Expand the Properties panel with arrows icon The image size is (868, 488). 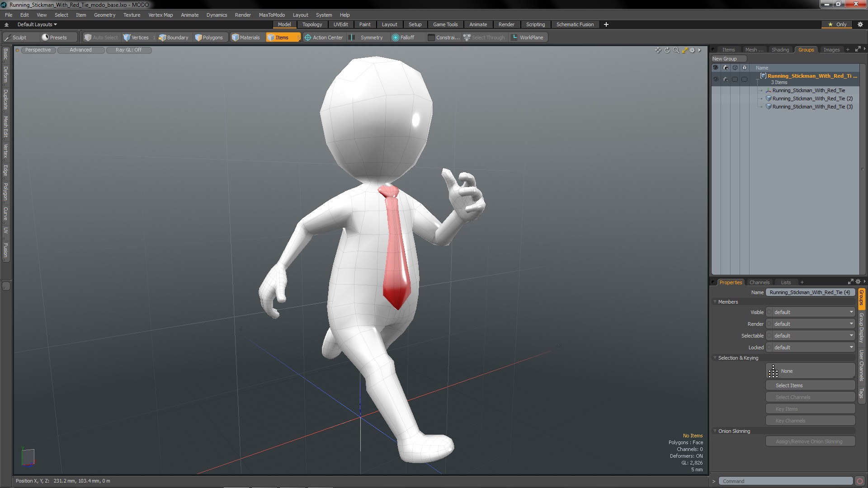850,282
